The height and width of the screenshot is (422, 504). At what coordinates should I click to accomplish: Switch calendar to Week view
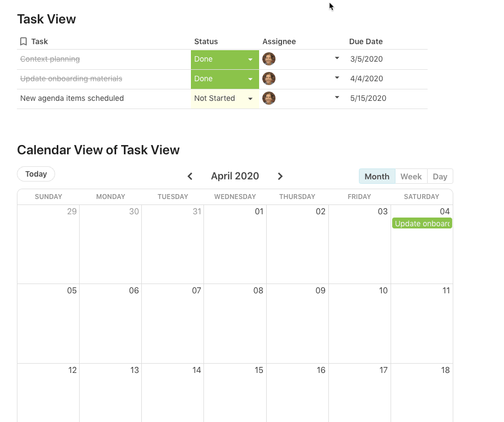411,177
